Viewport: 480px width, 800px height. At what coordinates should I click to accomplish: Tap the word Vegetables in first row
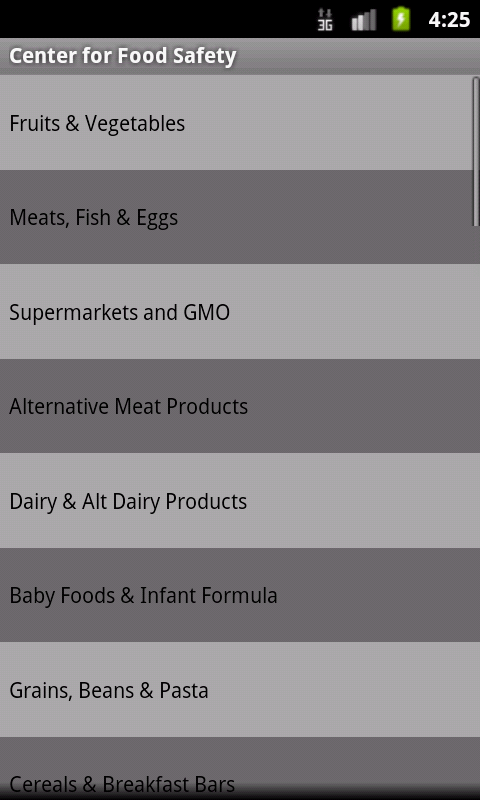pyautogui.click(x=135, y=124)
